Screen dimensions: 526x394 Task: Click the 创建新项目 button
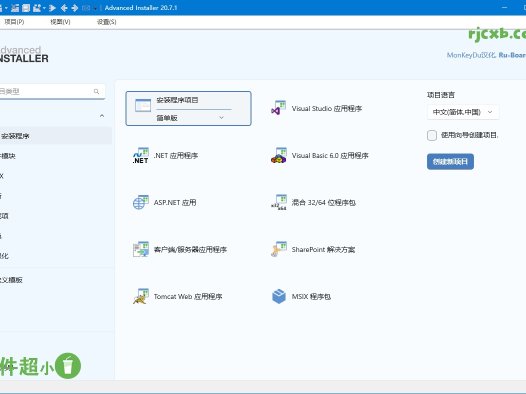click(x=450, y=162)
